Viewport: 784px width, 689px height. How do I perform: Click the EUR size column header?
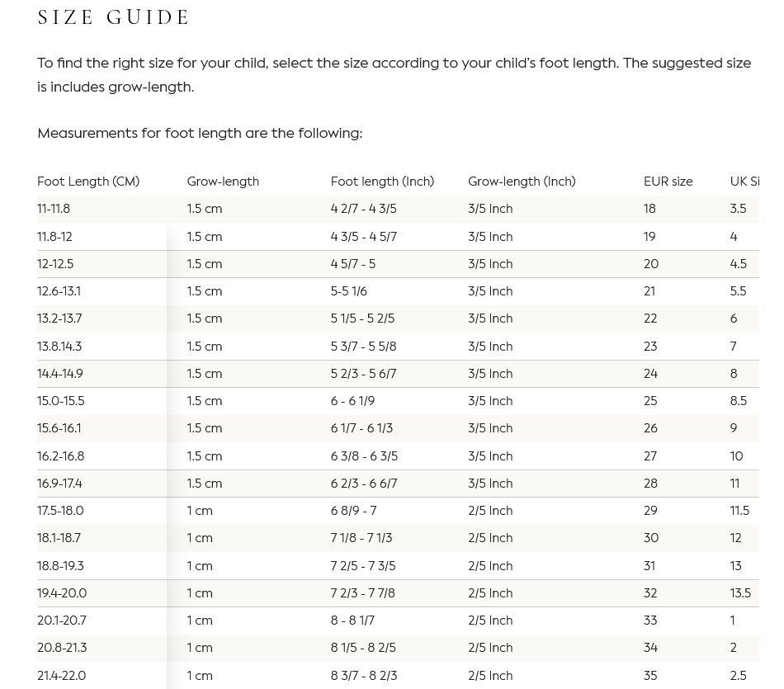pos(668,182)
